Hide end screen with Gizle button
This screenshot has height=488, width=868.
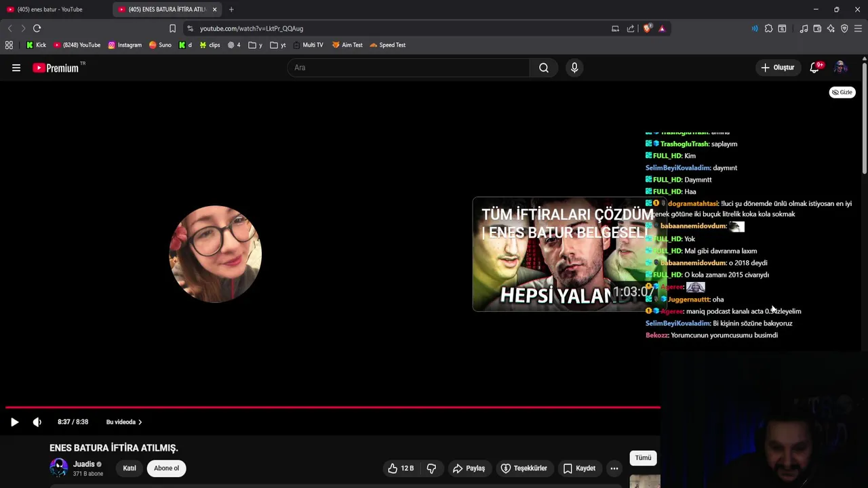tap(842, 92)
